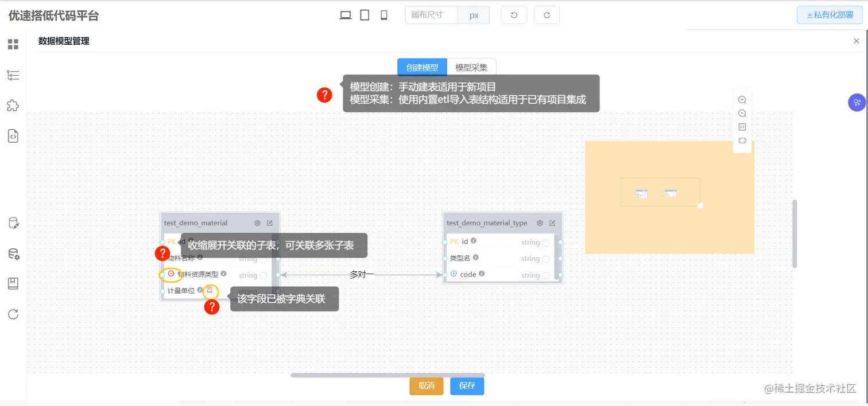Click zoom-in icon on canvas toolbar

742,99
